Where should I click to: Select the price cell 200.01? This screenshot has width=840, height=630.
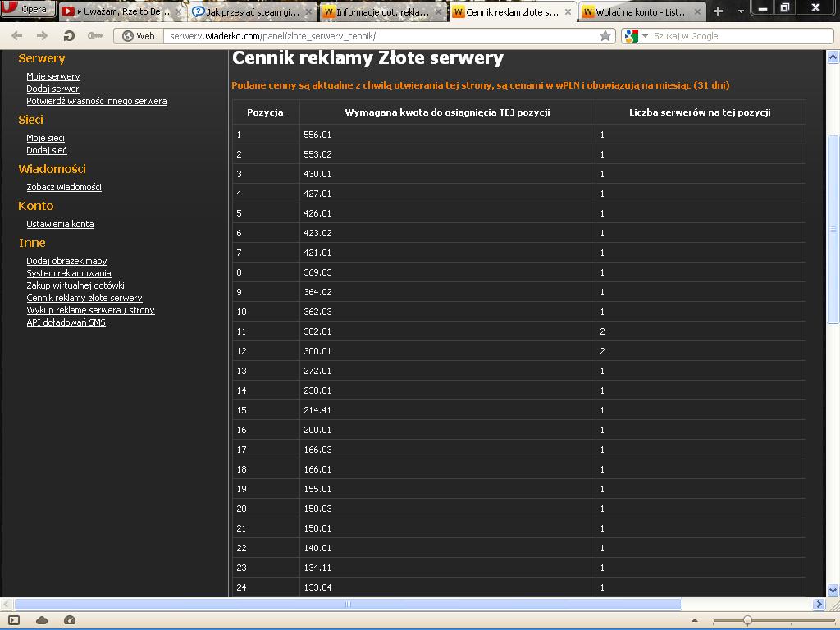pos(447,430)
